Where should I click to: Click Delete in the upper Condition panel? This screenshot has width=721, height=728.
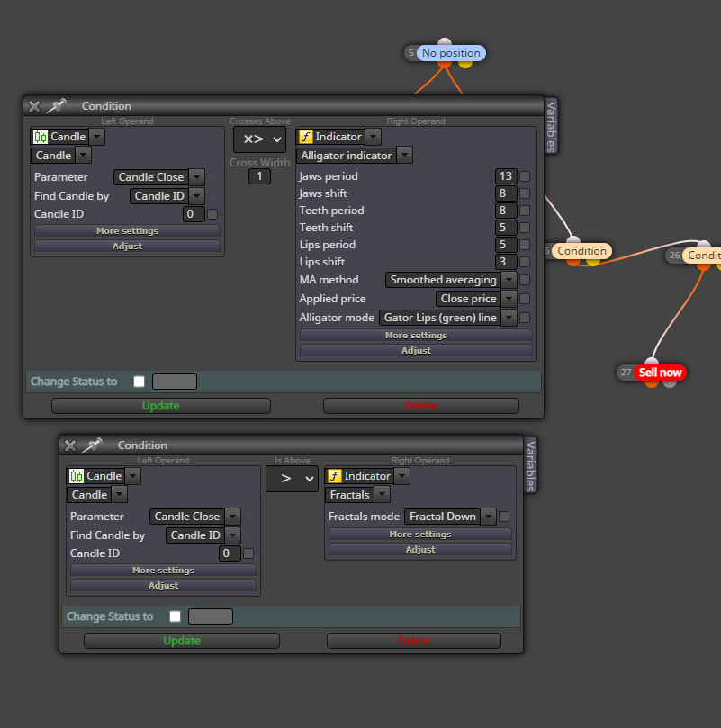[x=421, y=406]
